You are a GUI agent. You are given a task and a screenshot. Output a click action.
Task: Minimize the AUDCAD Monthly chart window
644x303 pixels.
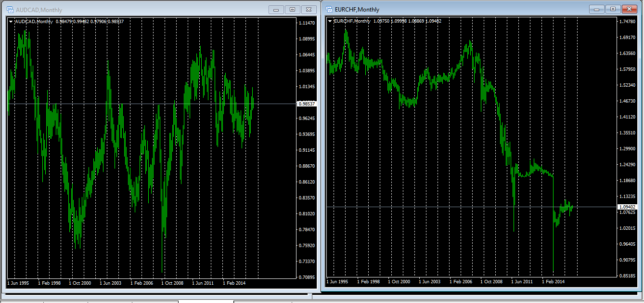(276, 9)
